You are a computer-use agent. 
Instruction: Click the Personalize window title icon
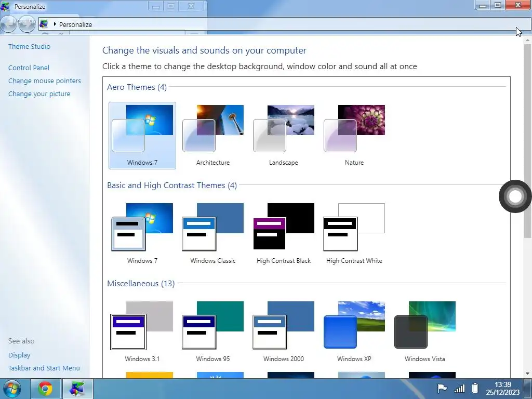[5, 6]
